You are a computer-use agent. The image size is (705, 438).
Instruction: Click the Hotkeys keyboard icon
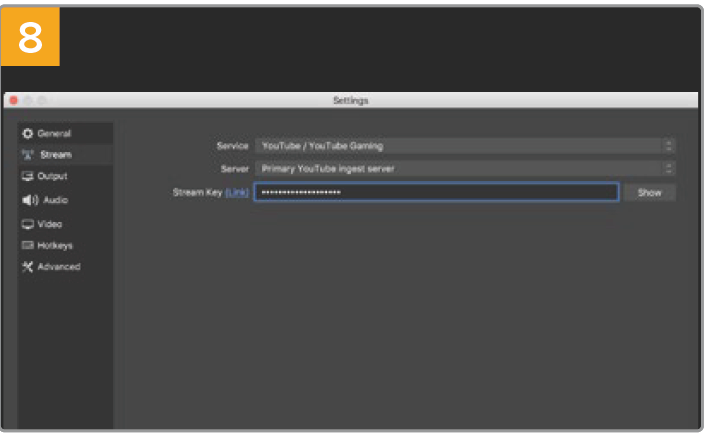28,245
